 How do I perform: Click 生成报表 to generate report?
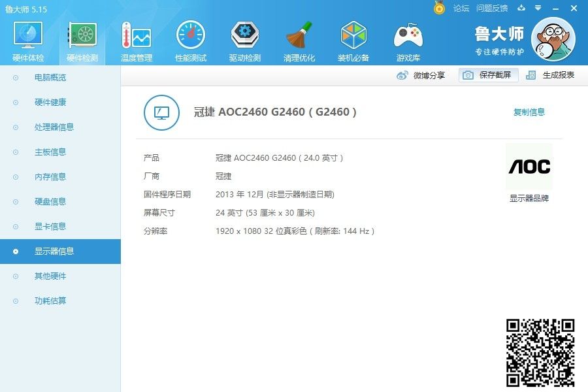point(551,75)
